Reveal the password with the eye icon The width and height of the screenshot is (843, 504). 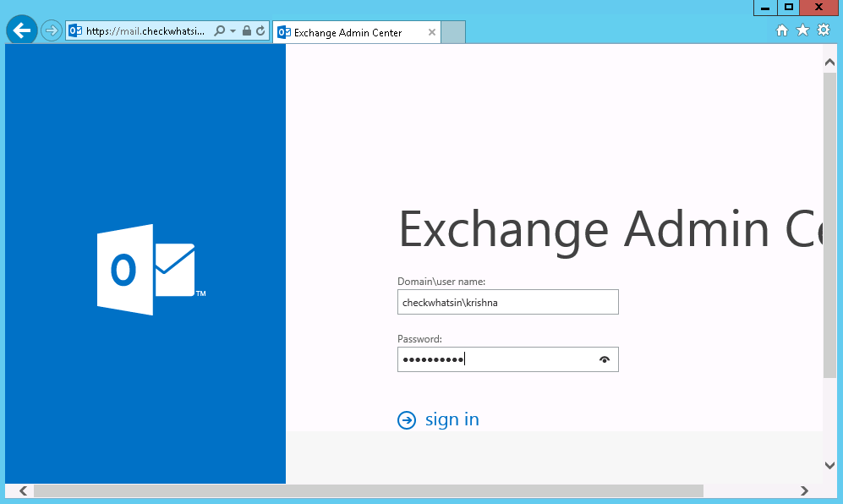605,360
